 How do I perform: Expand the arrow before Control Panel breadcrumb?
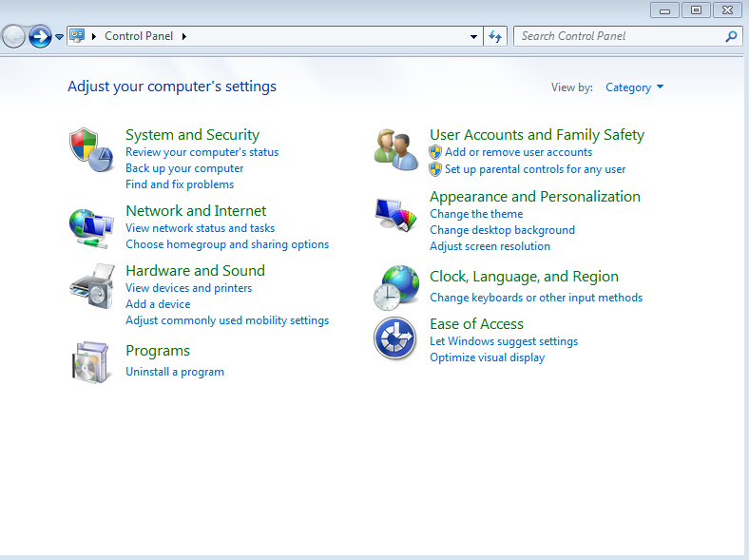click(x=94, y=36)
